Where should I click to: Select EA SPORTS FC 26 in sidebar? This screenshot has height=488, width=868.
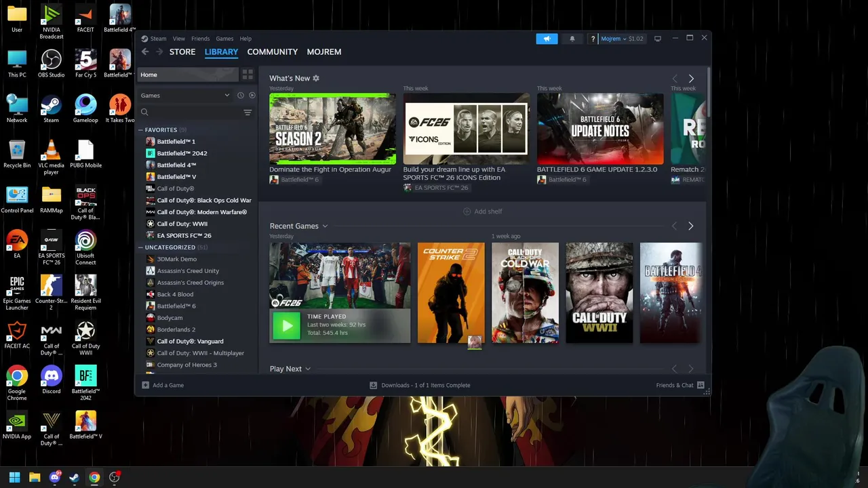(184, 235)
